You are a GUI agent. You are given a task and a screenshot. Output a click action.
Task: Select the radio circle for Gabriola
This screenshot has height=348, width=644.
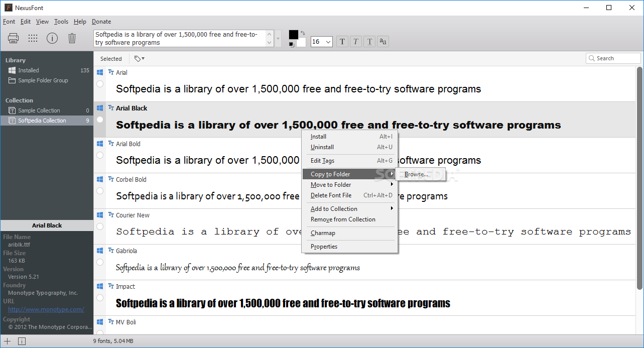(x=100, y=262)
